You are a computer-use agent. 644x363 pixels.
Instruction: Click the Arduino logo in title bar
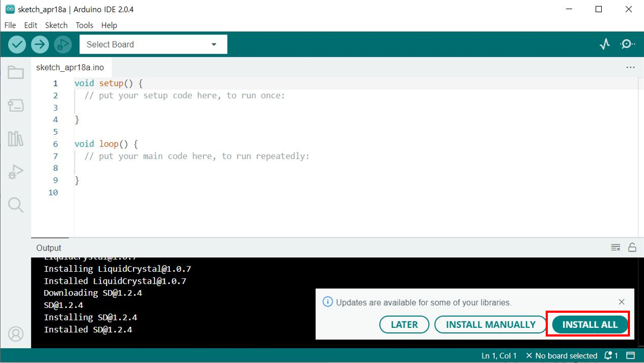point(10,9)
